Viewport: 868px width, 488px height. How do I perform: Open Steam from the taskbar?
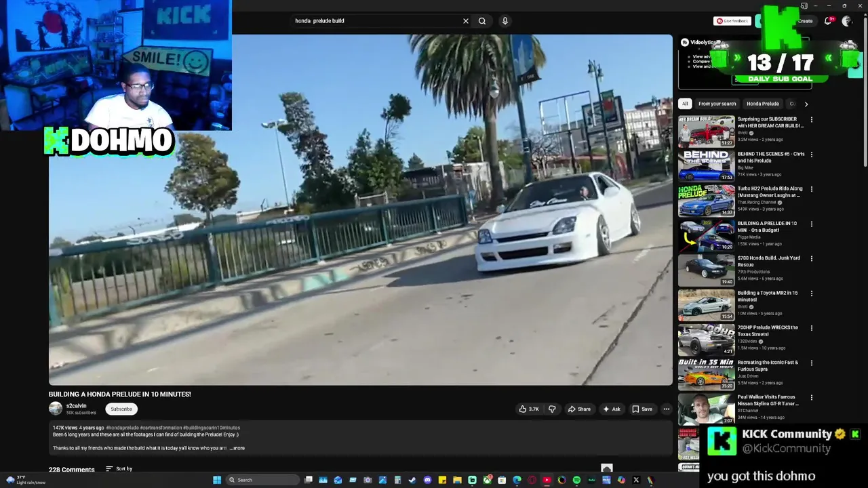click(412, 480)
